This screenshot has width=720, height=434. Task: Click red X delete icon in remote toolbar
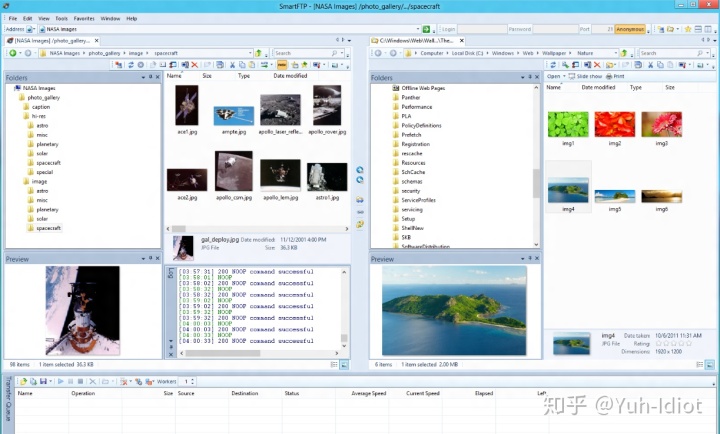coord(195,65)
